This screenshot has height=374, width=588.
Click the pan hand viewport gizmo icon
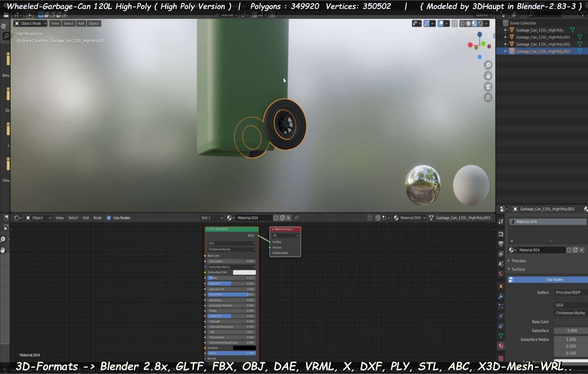click(488, 76)
